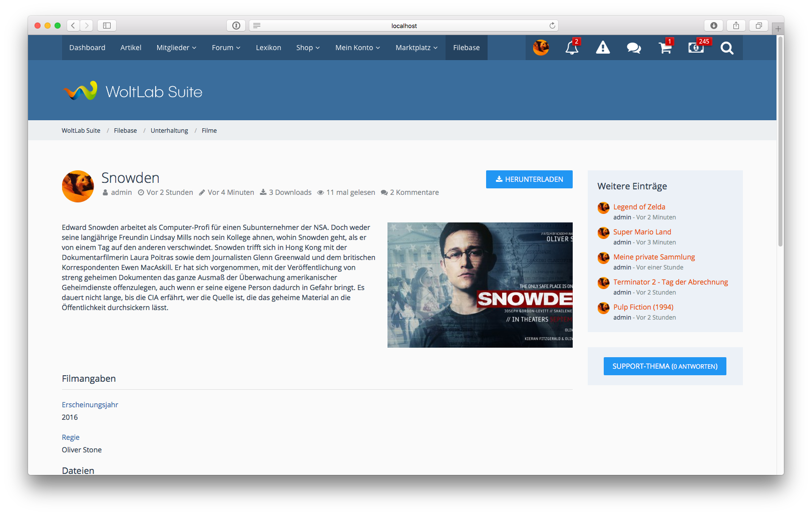Viewport: 812px width, 515px height.
Task: Toggle Safari Reader view in address bar
Action: pos(257,26)
